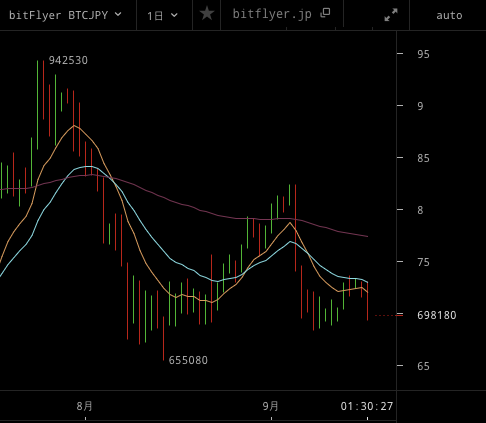The width and height of the screenshot is (486, 423).
Task: Open the bitflyer.jp external link
Action: point(281,14)
